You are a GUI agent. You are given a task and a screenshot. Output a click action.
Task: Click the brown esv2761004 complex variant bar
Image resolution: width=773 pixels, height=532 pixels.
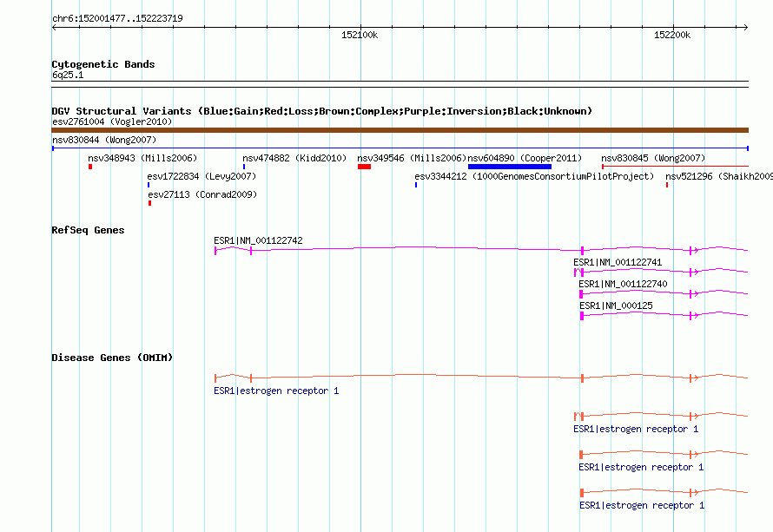point(400,130)
